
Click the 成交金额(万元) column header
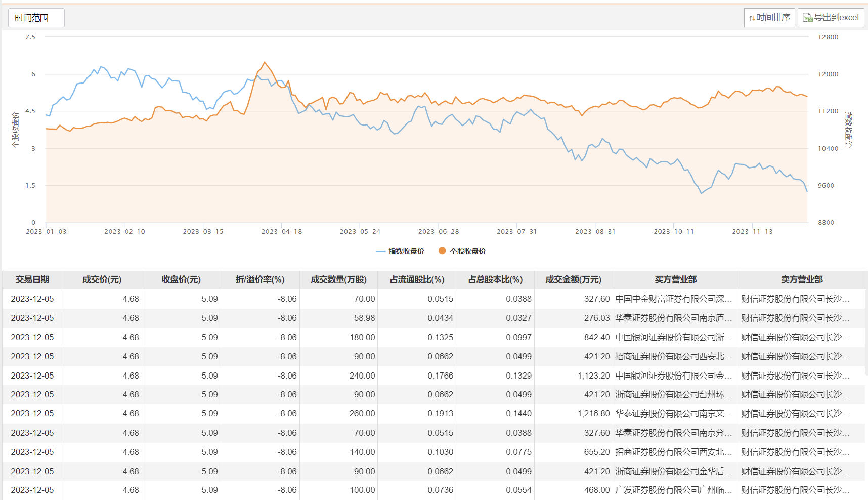573,280
